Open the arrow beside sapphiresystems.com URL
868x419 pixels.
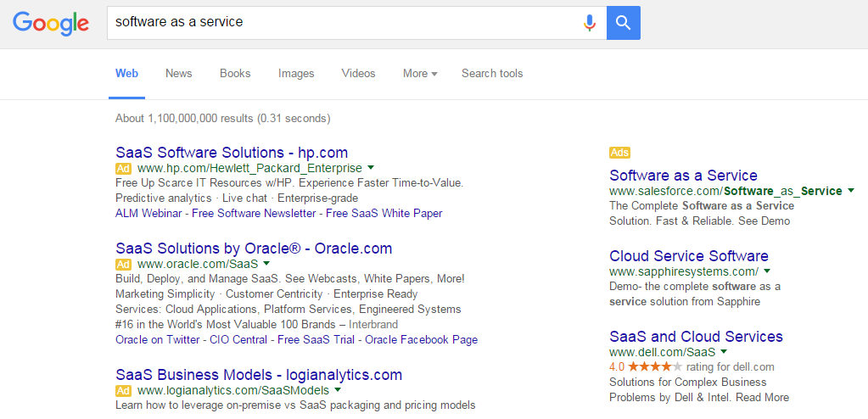click(767, 271)
